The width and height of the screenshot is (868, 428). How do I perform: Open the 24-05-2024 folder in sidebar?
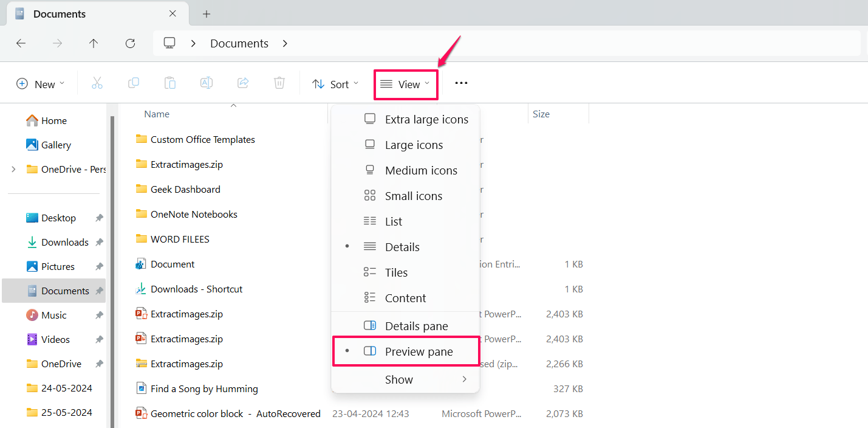tap(59, 388)
